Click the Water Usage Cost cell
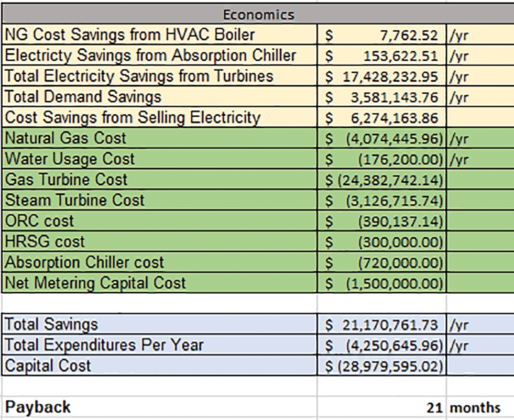Viewport: 514px width, 420px height. [x=70, y=159]
